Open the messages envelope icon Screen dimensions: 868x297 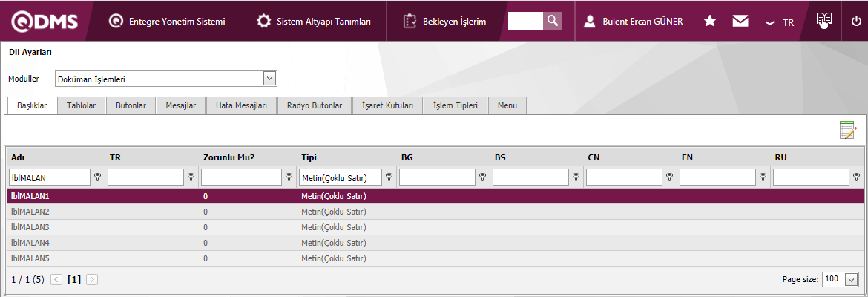pos(740,22)
